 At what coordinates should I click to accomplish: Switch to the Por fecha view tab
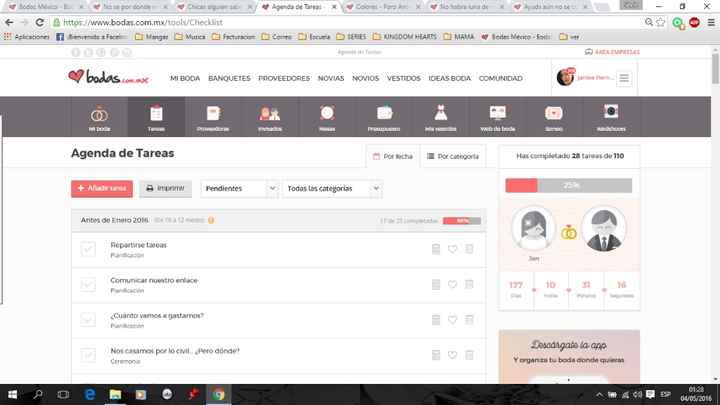(393, 157)
